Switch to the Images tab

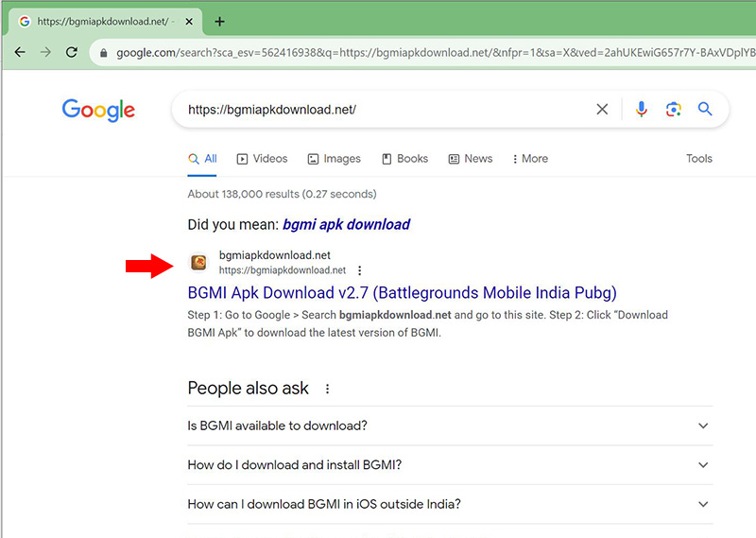pos(334,159)
